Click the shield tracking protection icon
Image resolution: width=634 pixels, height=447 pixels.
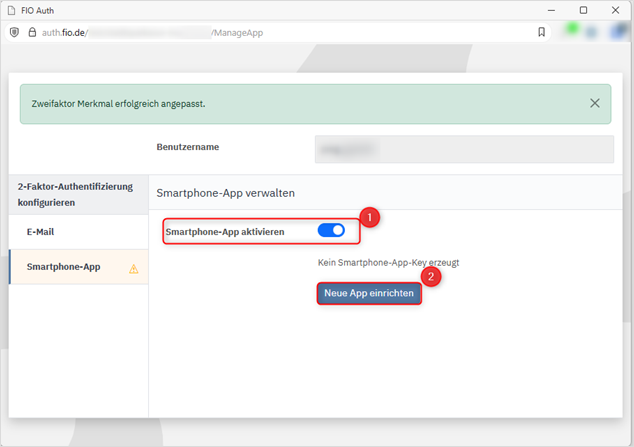click(x=13, y=32)
